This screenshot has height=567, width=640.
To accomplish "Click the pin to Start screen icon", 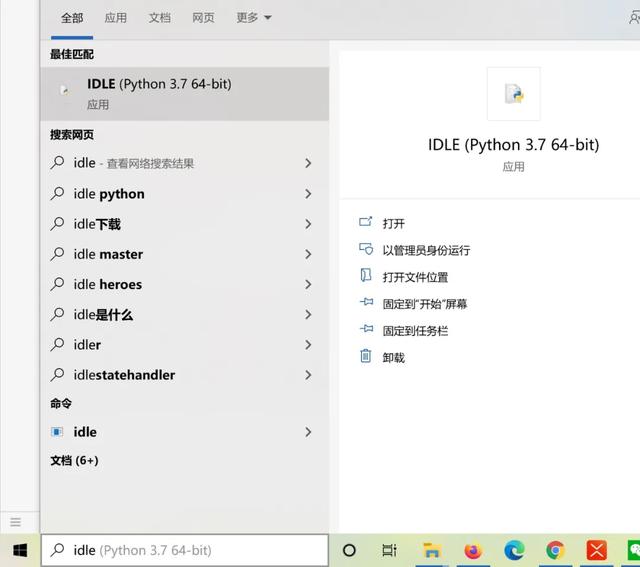I will point(366,302).
